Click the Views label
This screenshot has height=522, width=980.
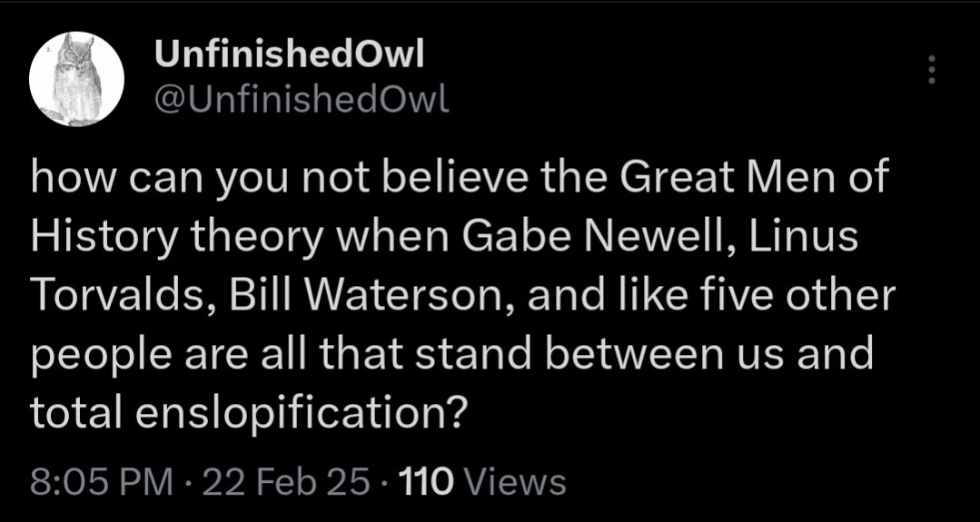click(x=516, y=482)
